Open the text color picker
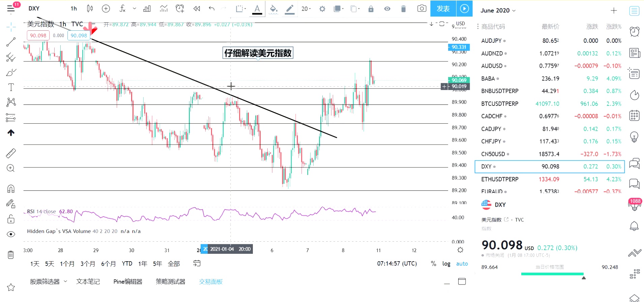Screen dimensions: 644x302 pyautogui.click(x=257, y=9)
